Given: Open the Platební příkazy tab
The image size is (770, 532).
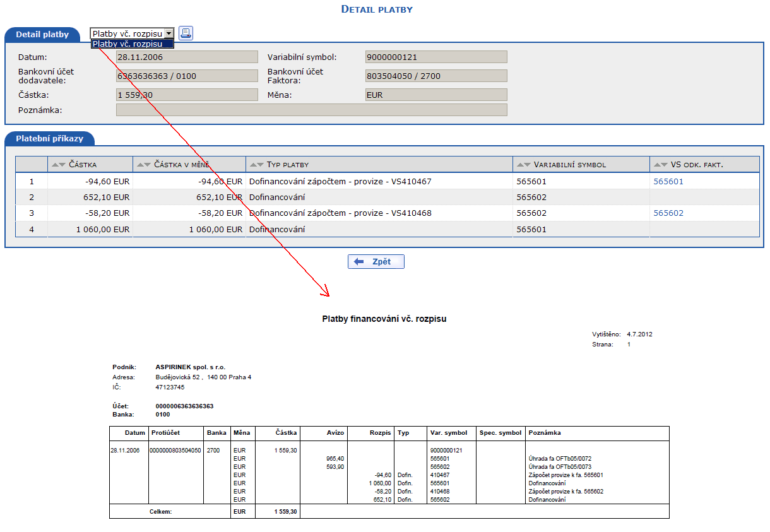Looking at the screenshot, I should [x=49, y=138].
